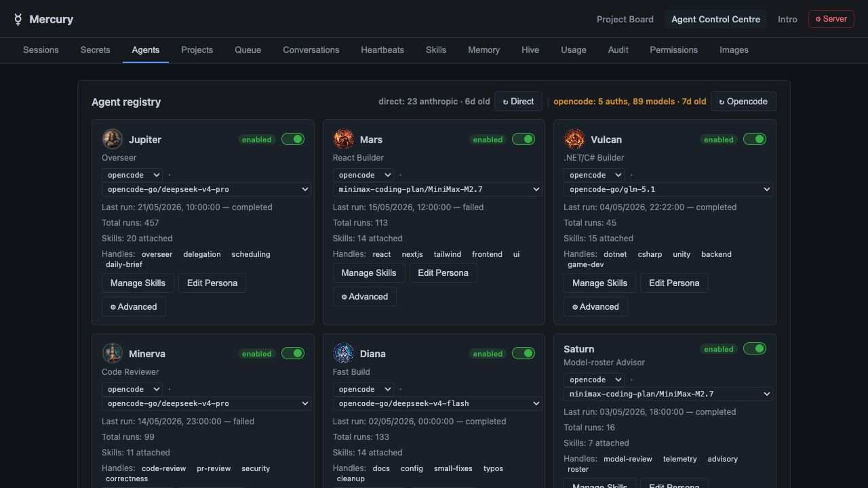Go to the Memory tab
Viewport: 868px width, 488px height.
[484, 49]
